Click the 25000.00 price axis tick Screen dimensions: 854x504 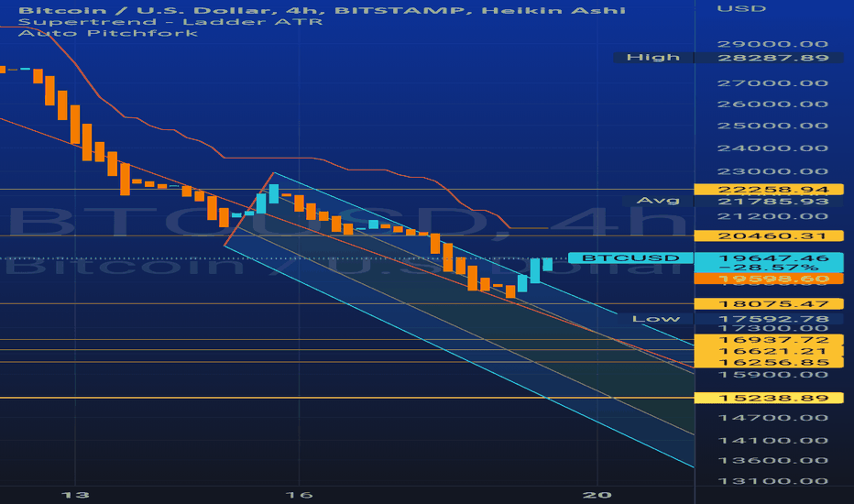[772, 126]
